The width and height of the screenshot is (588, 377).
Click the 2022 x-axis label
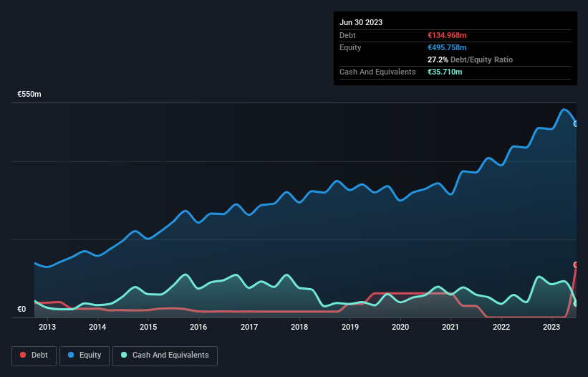tap(501, 327)
